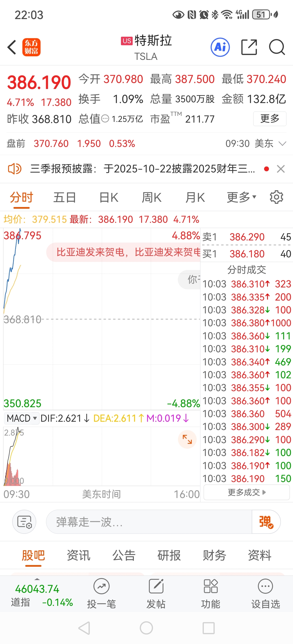Tap the trade row 386.360 504
This screenshot has width=293, height=644.
coord(247,414)
